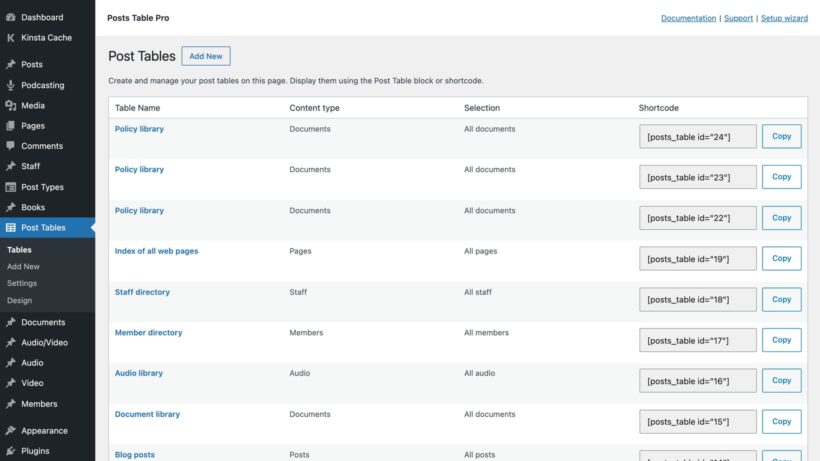Select the posts_table id="17" shortcode field
Viewport: 820px width, 461px height.
698,340
